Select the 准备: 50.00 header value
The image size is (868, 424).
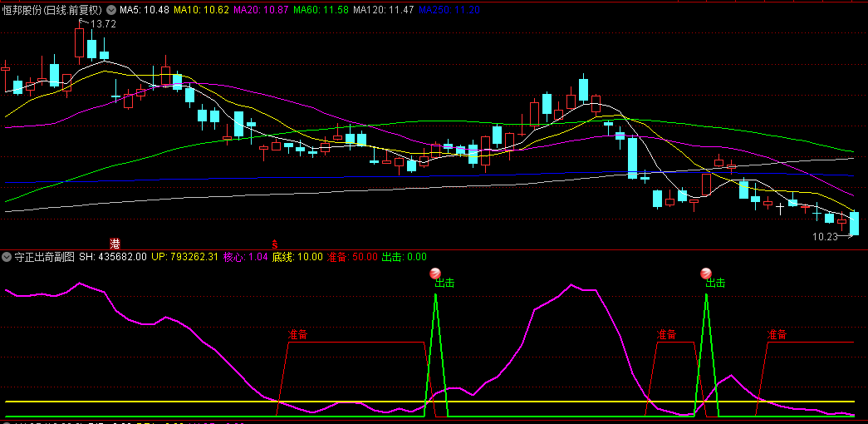click(x=352, y=257)
